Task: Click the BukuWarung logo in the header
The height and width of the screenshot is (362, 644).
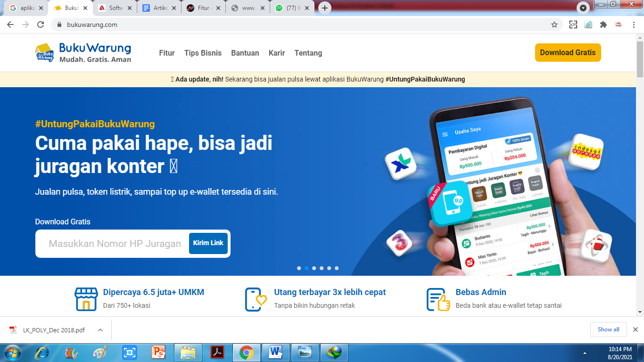Action: (x=83, y=53)
